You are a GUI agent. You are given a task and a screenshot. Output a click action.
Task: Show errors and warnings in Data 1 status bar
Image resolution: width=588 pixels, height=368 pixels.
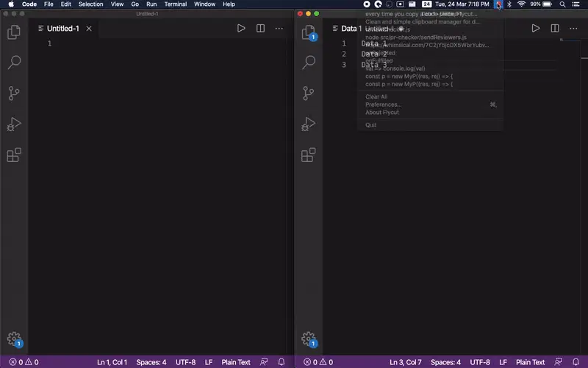(318, 362)
